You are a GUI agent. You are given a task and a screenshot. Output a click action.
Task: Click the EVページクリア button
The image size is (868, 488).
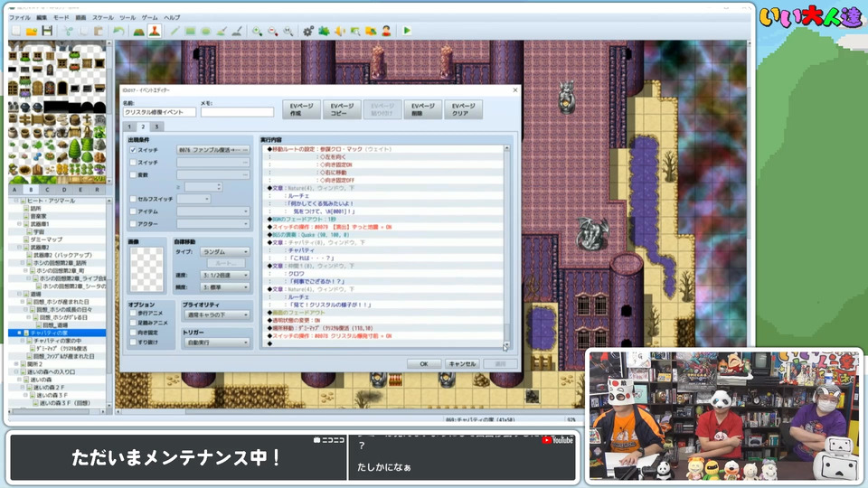[x=463, y=109]
